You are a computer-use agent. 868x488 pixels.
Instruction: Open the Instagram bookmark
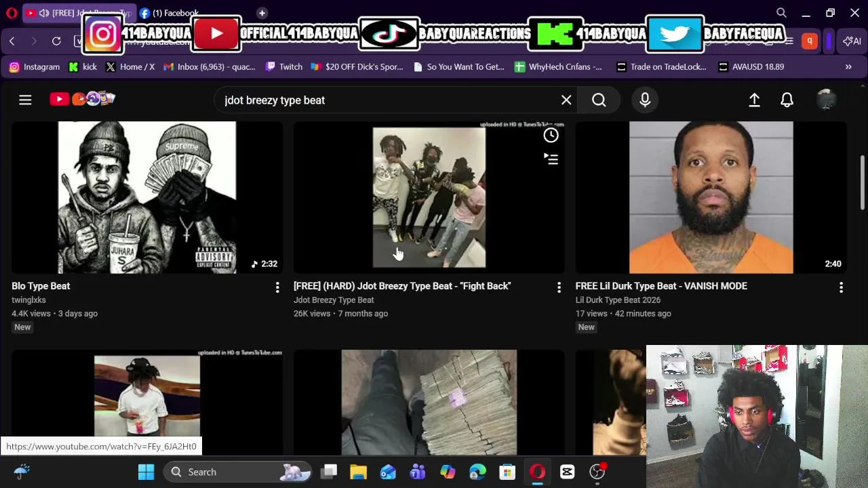point(35,67)
